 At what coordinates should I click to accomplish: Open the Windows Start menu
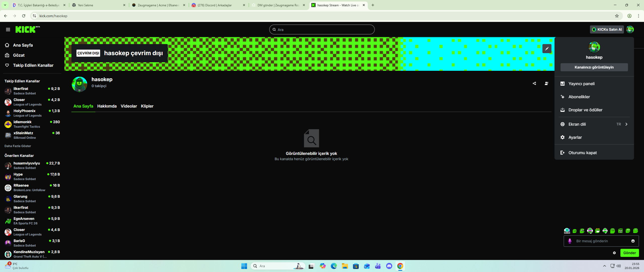tap(244, 266)
